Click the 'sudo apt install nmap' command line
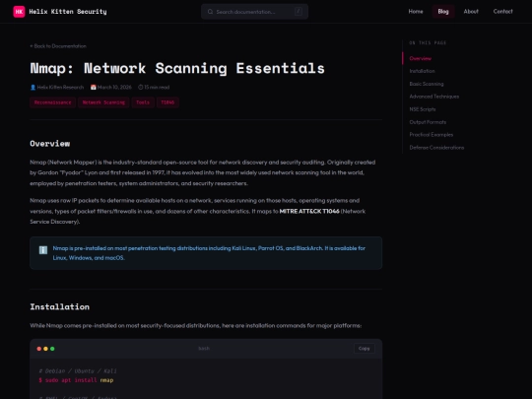The image size is (532, 399). point(76,380)
